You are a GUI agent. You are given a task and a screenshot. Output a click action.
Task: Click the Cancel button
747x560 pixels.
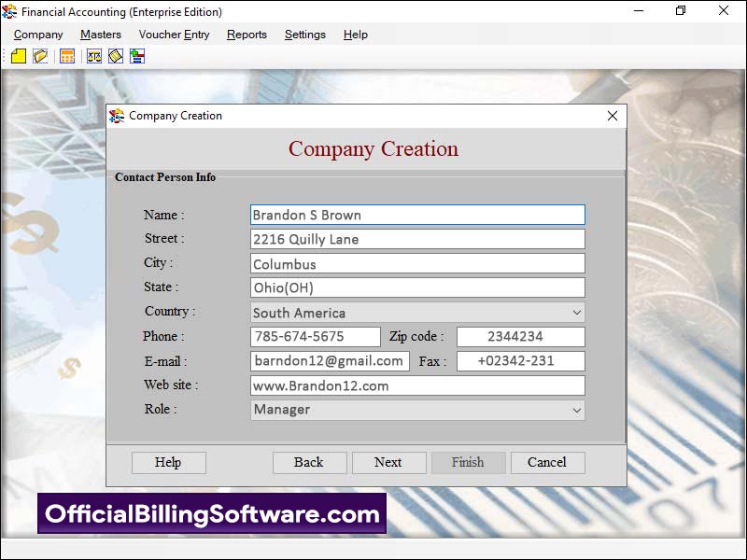(546, 463)
